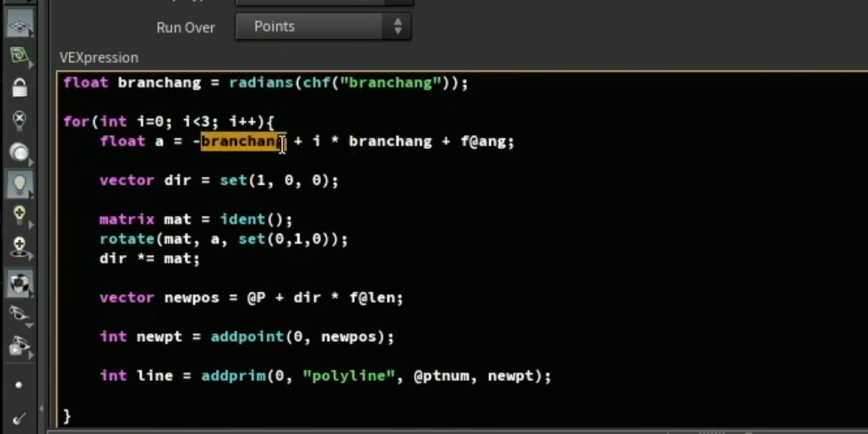
Task: Click the ghost other objects glasses icon
Action: point(20,315)
